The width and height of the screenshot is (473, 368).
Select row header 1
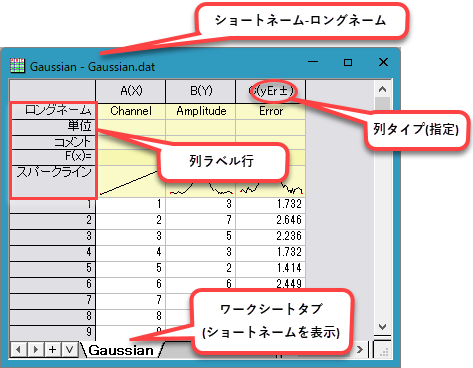click(53, 205)
